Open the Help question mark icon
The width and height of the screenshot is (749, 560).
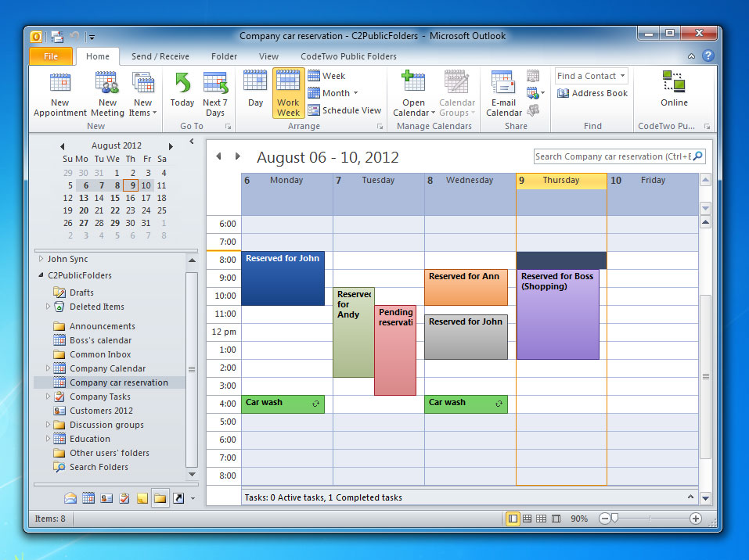[708, 56]
